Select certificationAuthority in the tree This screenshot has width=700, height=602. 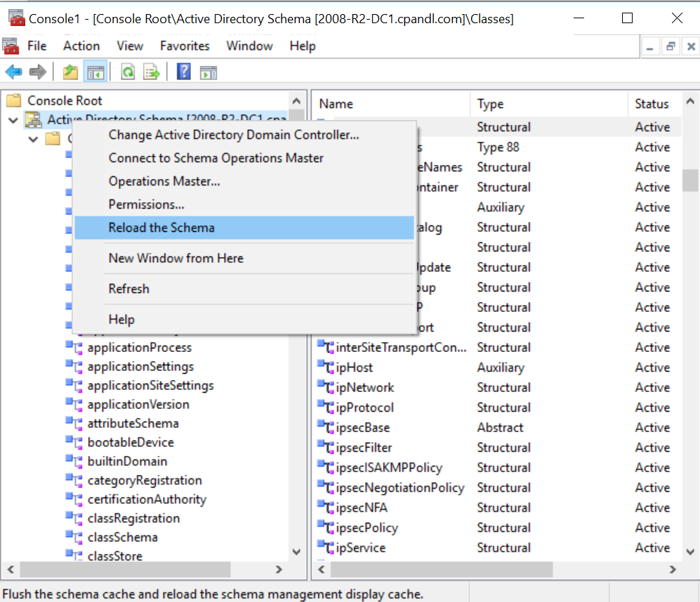(x=147, y=499)
